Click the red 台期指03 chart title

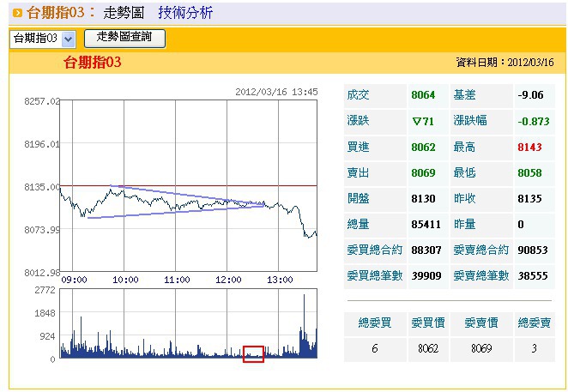[92, 62]
